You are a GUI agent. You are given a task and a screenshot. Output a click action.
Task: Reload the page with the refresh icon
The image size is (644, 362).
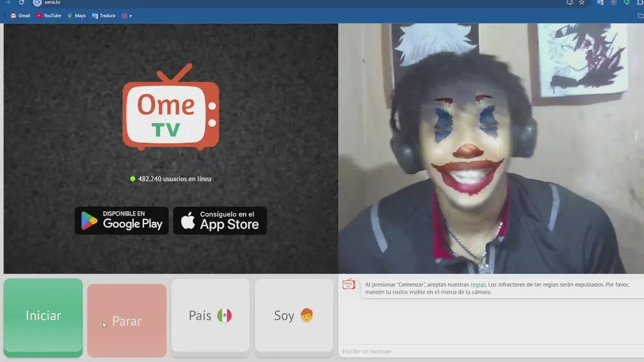(x=22, y=3)
